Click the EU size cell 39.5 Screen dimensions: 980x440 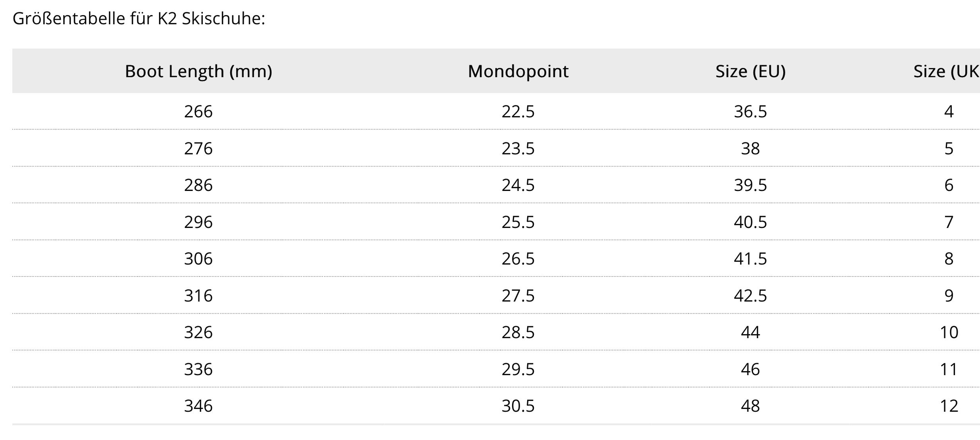(750, 185)
